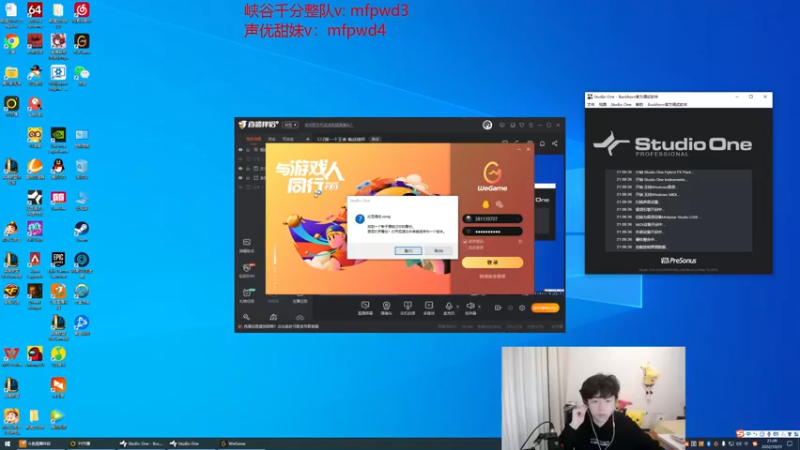Open the WeGame desktop icon
This screenshot has height=450, width=800.
click(82, 43)
